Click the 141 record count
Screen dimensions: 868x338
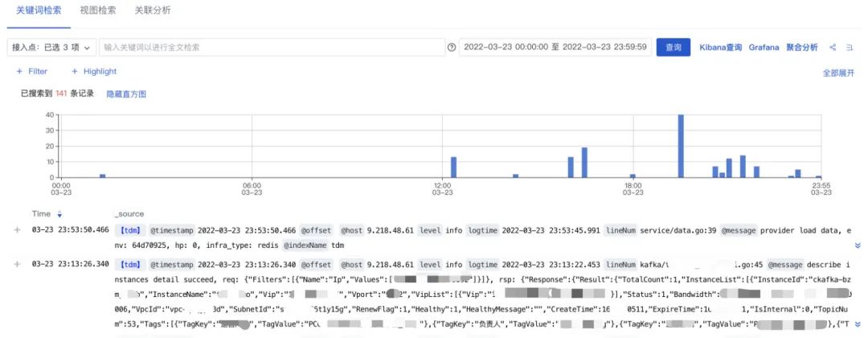tap(61, 94)
